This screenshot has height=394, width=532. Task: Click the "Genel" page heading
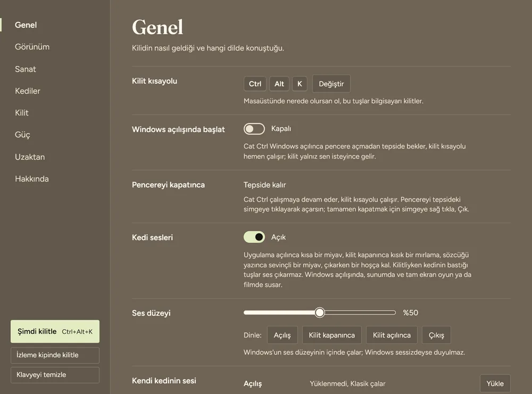click(x=157, y=27)
